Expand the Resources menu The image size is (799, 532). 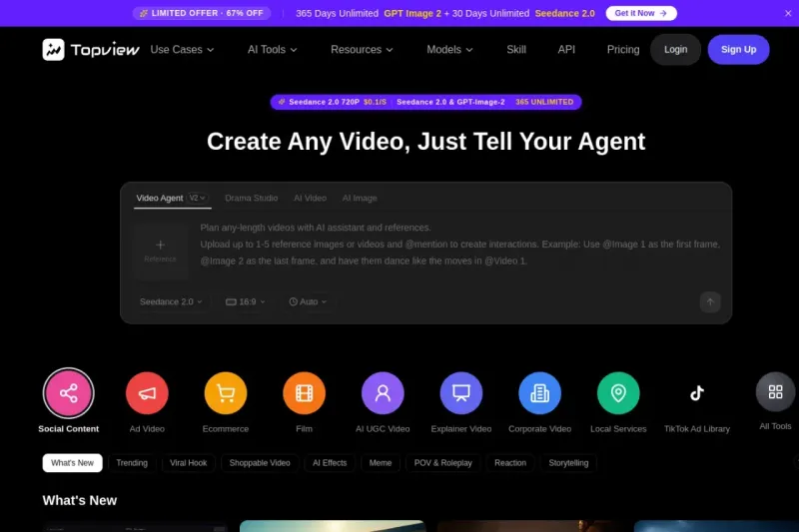[x=362, y=49]
